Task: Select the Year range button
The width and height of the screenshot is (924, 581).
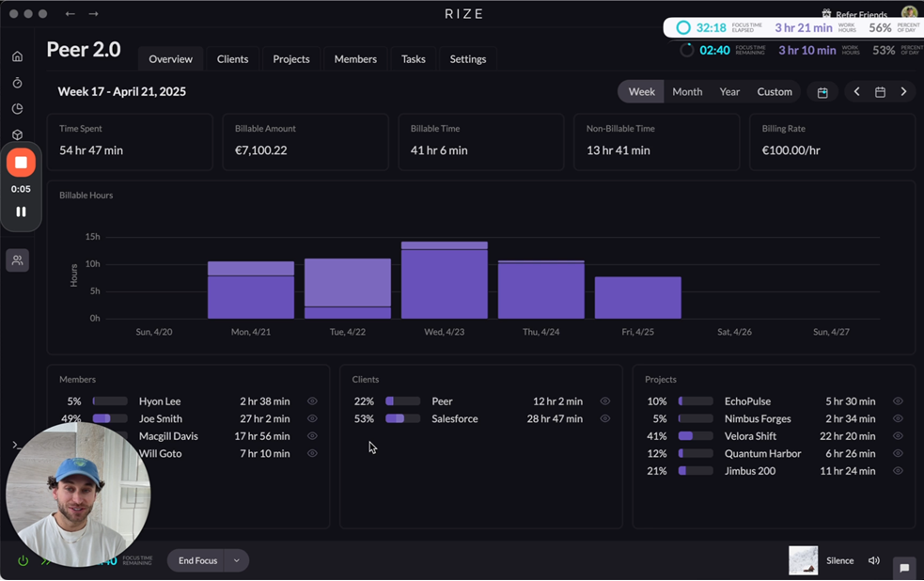Action: [x=729, y=92]
